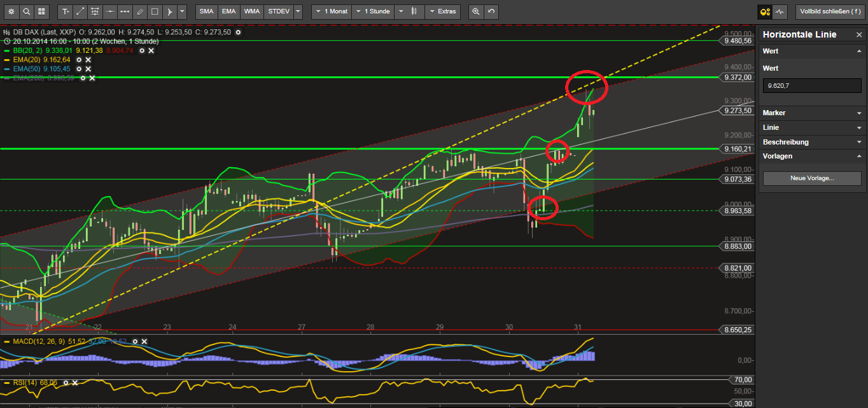Click the search magnifier icon in toolbar
Image resolution: width=868 pixels, height=408 pixels.
(26, 11)
